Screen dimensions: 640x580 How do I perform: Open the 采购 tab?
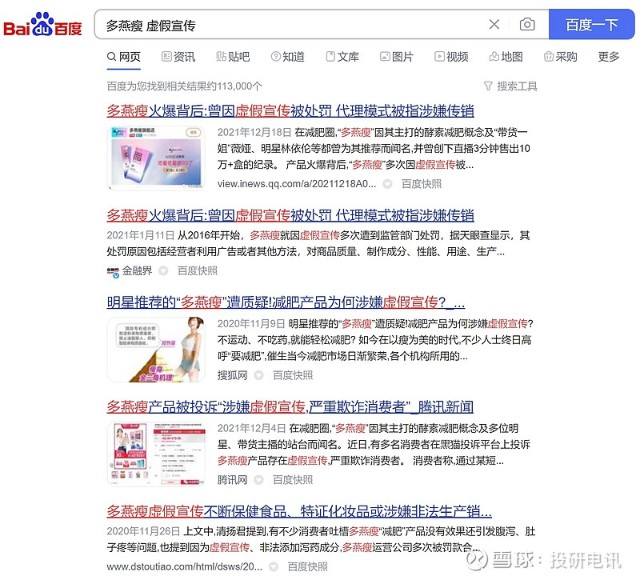[x=561, y=57]
